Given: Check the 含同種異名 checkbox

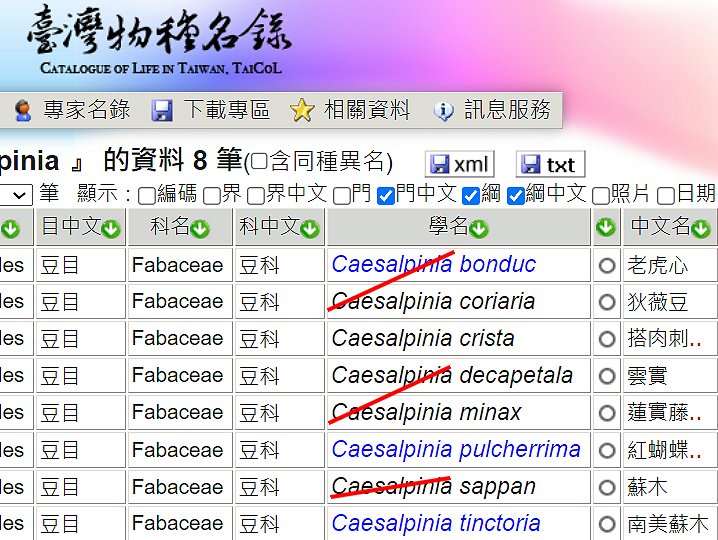Looking at the screenshot, I should (258, 162).
